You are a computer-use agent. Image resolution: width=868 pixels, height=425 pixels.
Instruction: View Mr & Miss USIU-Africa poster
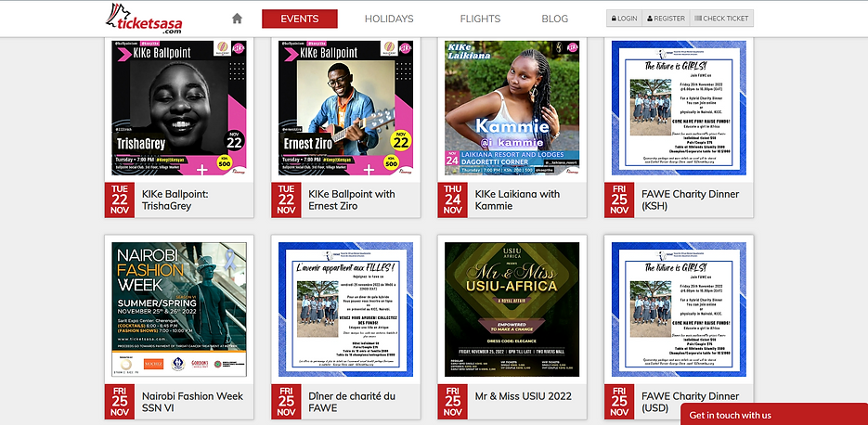pos(512,309)
